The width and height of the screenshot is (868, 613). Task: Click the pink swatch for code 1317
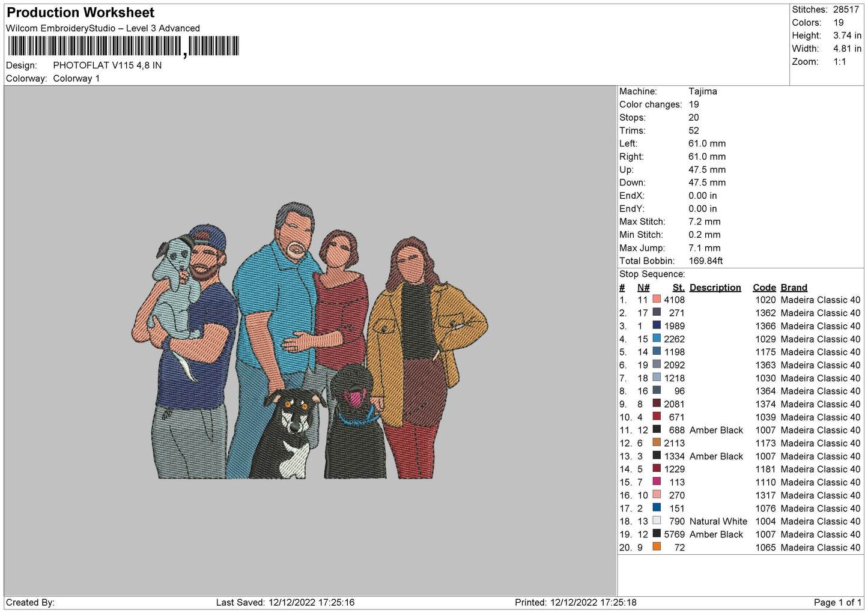tap(657, 495)
